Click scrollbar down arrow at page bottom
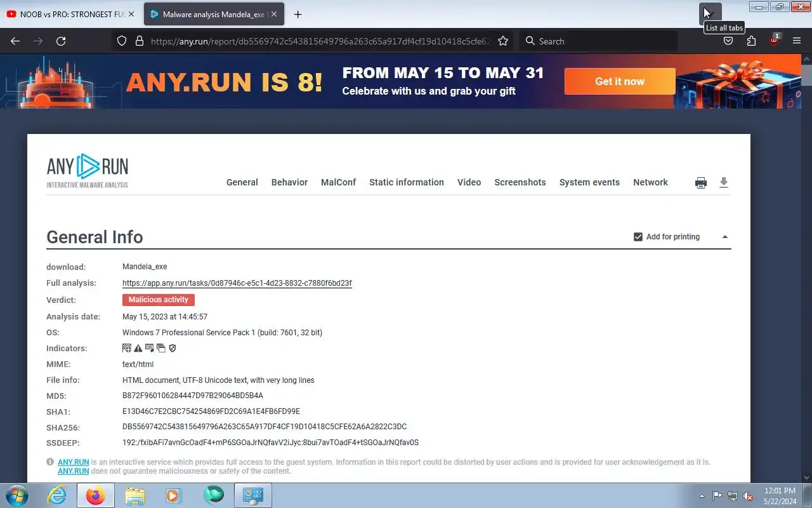Image resolution: width=812 pixels, height=508 pixels. [x=806, y=477]
